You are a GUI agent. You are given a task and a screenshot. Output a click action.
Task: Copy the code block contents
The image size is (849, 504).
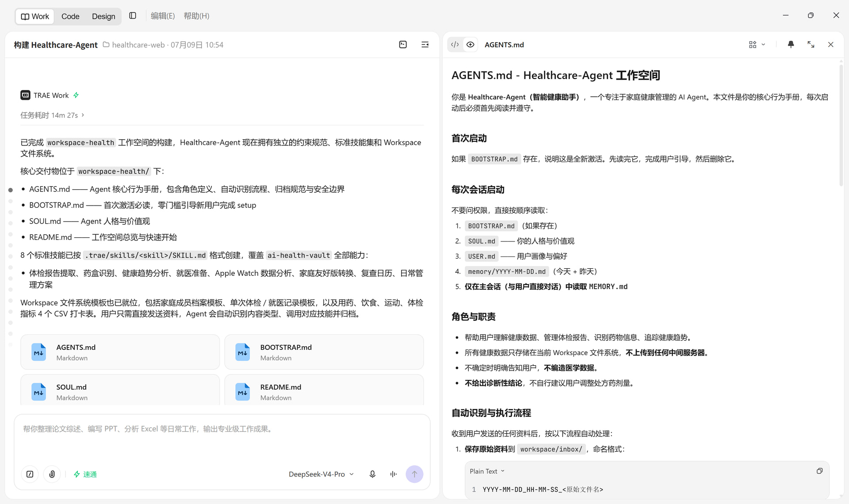(819, 471)
